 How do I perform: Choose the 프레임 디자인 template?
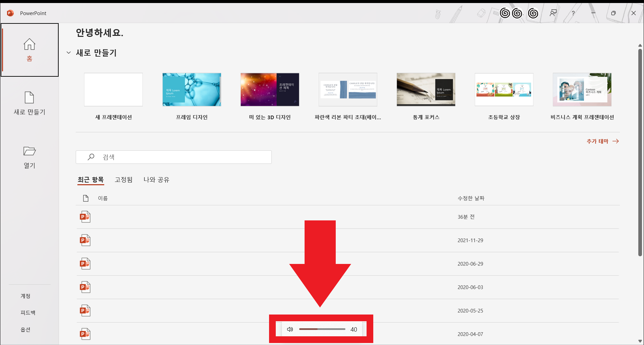[192, 96]
